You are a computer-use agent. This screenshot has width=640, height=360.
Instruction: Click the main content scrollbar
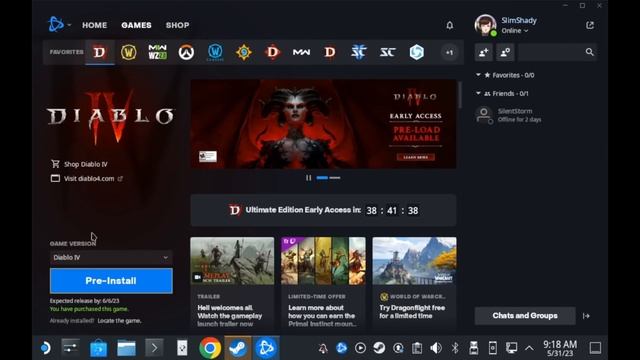pos(460,95)
